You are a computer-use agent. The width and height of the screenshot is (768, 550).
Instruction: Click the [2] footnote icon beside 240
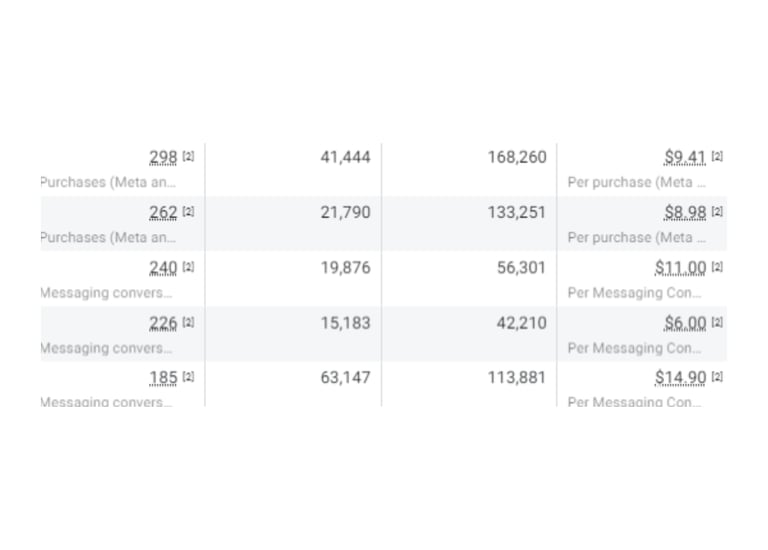click(x=189, y=267)
